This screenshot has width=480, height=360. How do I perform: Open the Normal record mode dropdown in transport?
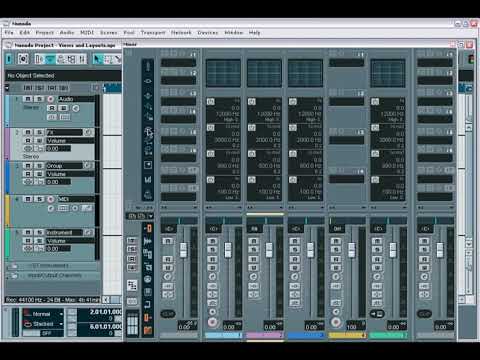click(61, 314)
